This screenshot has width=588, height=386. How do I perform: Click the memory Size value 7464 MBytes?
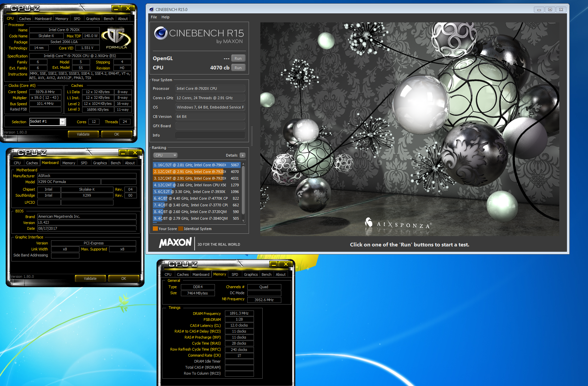tap(198, 293)
